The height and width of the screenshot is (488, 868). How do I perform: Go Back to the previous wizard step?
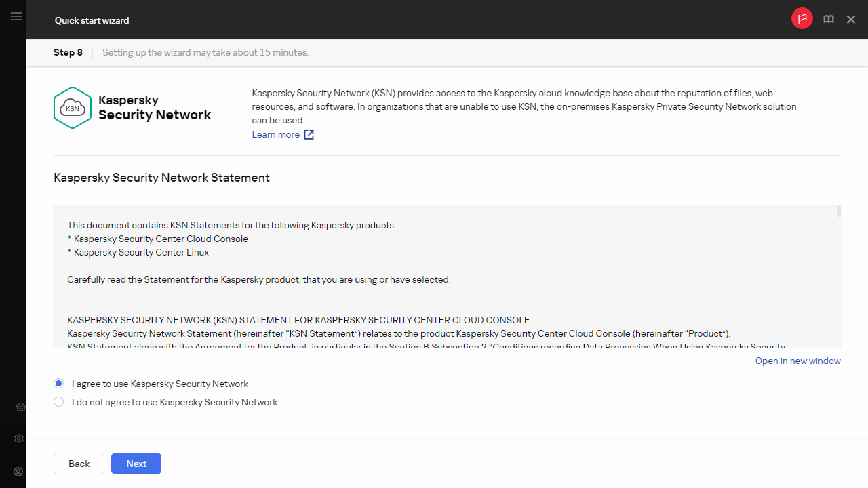tap(79, 464)
